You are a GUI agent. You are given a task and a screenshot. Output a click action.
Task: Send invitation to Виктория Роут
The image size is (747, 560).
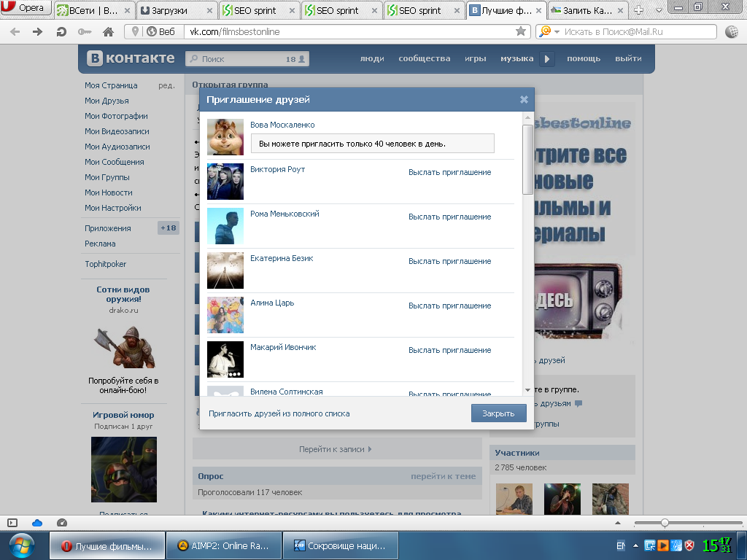(x=449, y=172)
